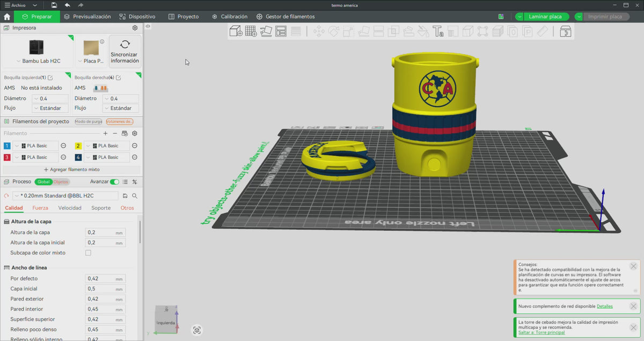Edit right nozzle (Boquilla derecha) settings icon

118,78
